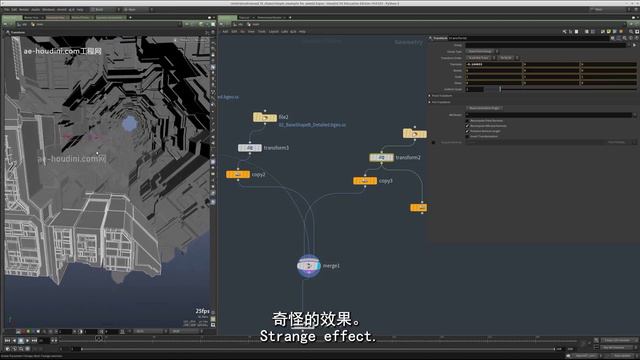Open the rotate order dropdown
The width and height of the screenshot is (640, 360).
pyautogui.click(x=508, y=58)
